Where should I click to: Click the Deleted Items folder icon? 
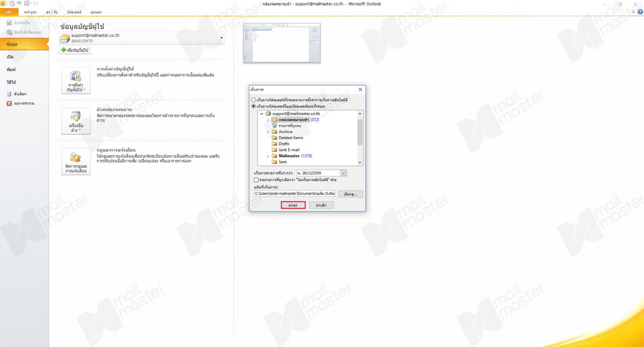tap(275, 138)
